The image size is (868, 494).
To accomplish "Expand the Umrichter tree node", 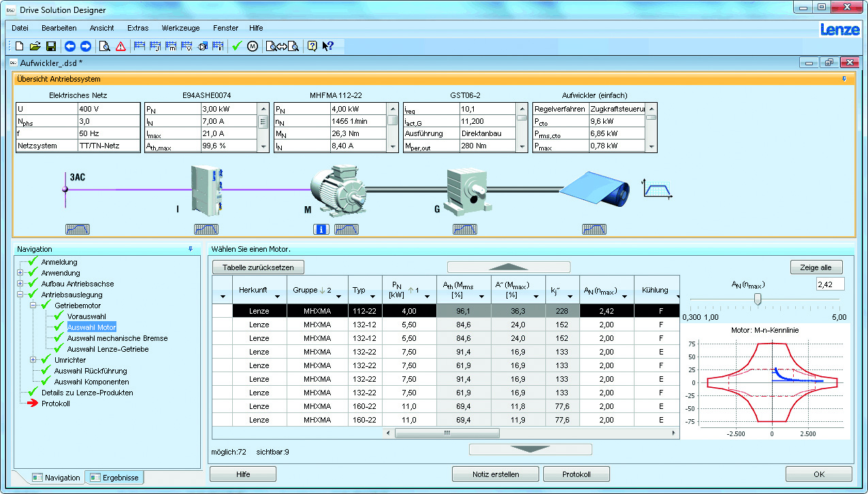I will coord(33,360).
